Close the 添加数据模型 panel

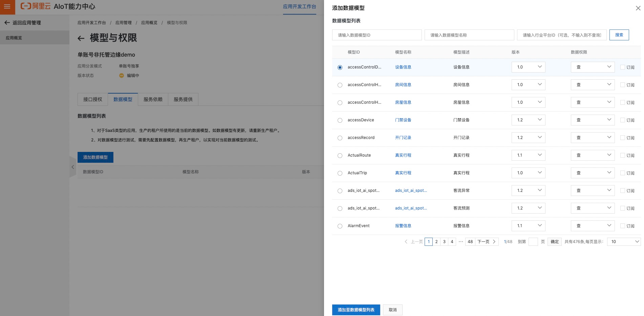click(638, 8)
